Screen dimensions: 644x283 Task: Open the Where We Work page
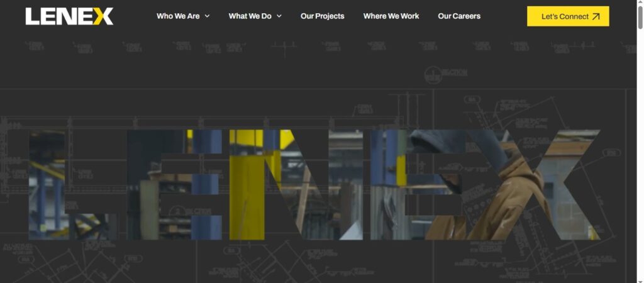pos(391,16)
